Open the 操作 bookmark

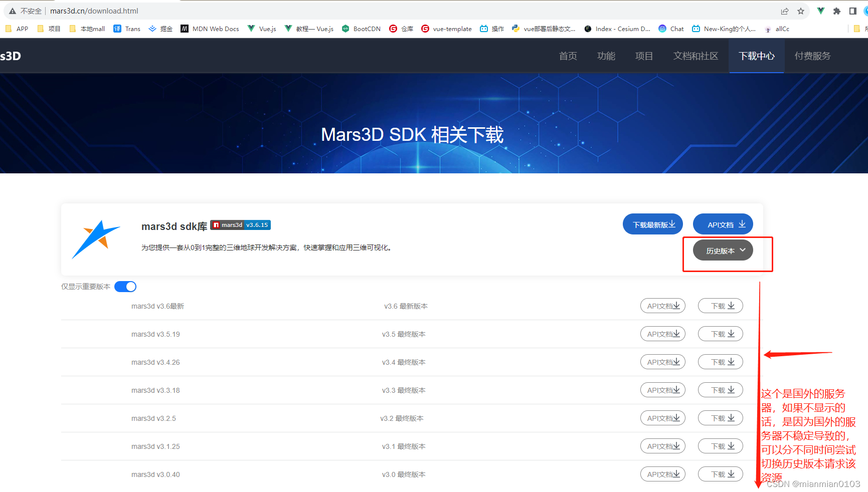pos(492,29)
